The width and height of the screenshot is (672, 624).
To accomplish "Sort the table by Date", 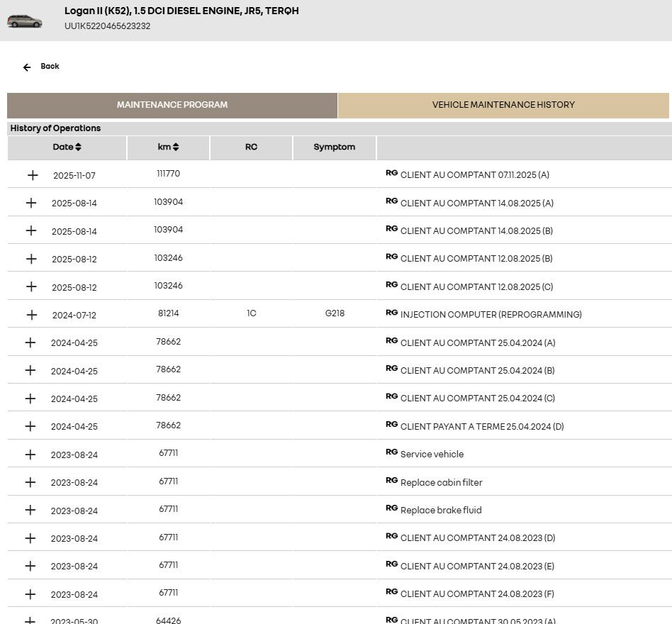I will click(x=67, y=147).
